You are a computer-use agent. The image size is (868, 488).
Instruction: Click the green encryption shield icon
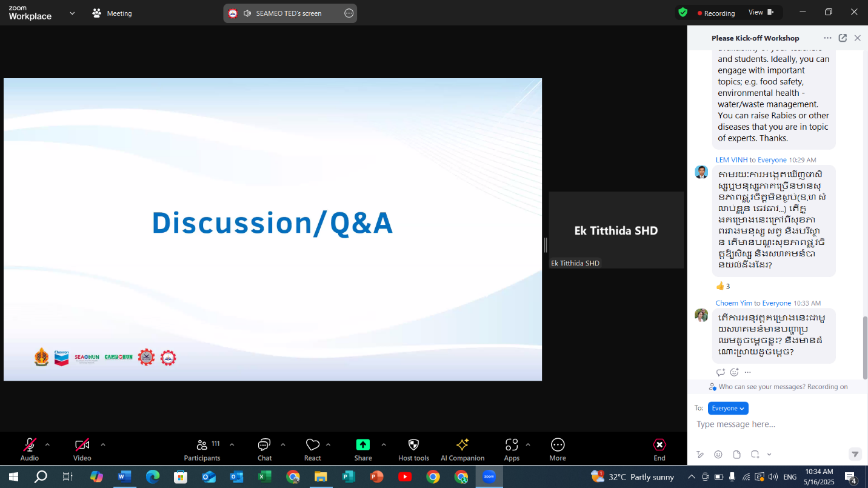pos(683,13)
